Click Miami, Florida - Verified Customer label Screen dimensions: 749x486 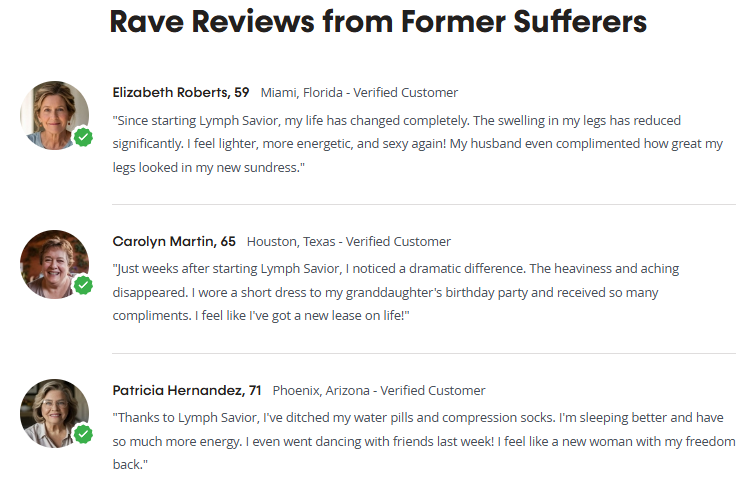click(x=359, y=93)
